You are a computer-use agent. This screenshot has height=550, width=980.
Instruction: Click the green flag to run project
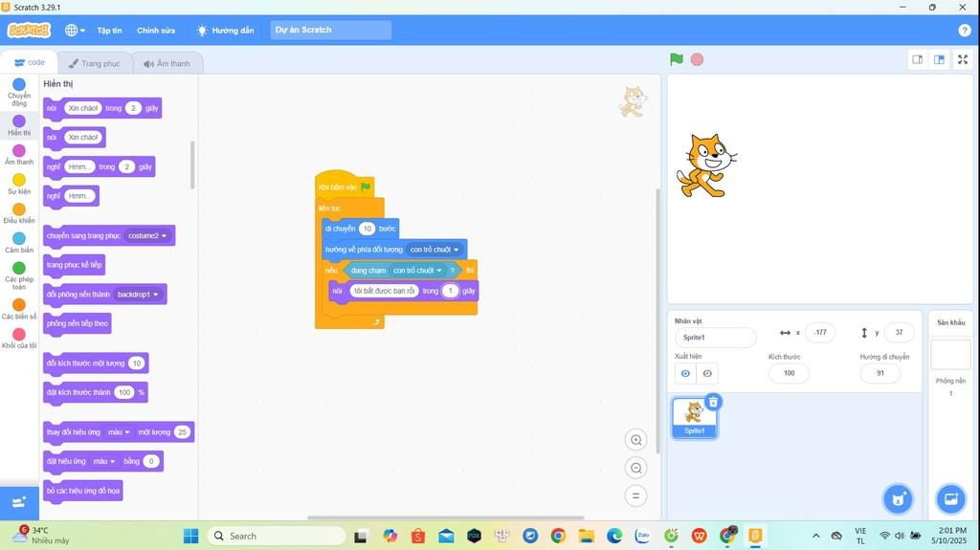(x=677, y=59)
